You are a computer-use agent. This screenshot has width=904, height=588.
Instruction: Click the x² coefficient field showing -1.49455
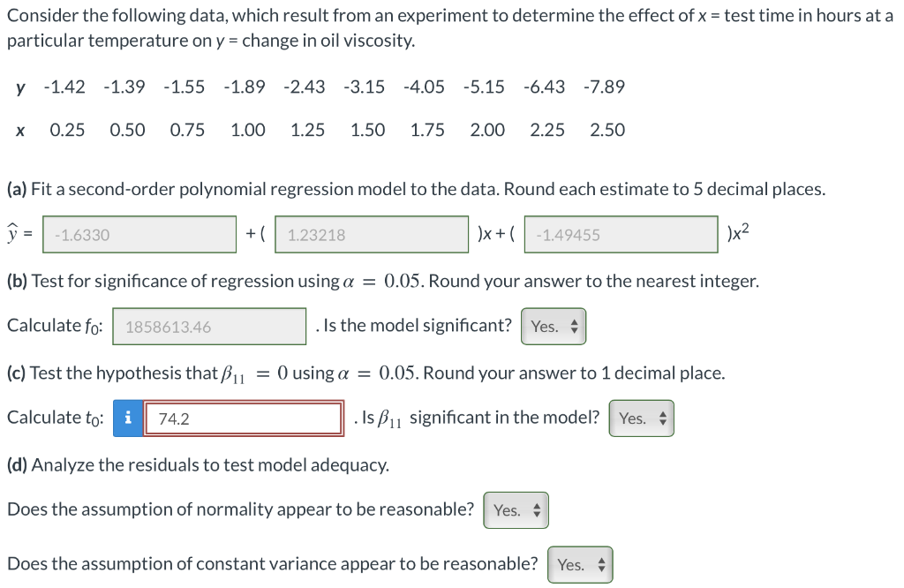coord(621,234)
